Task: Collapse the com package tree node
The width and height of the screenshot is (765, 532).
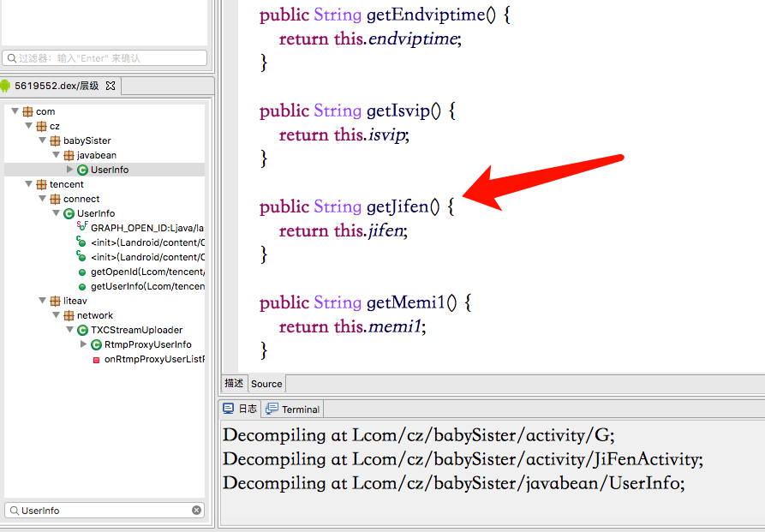Action: (15, 111)
